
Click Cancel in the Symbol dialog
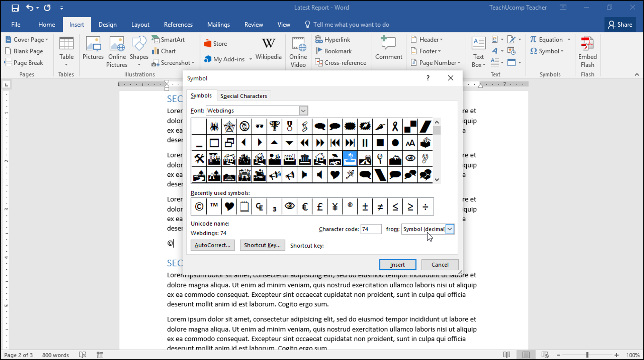[440, 265]
